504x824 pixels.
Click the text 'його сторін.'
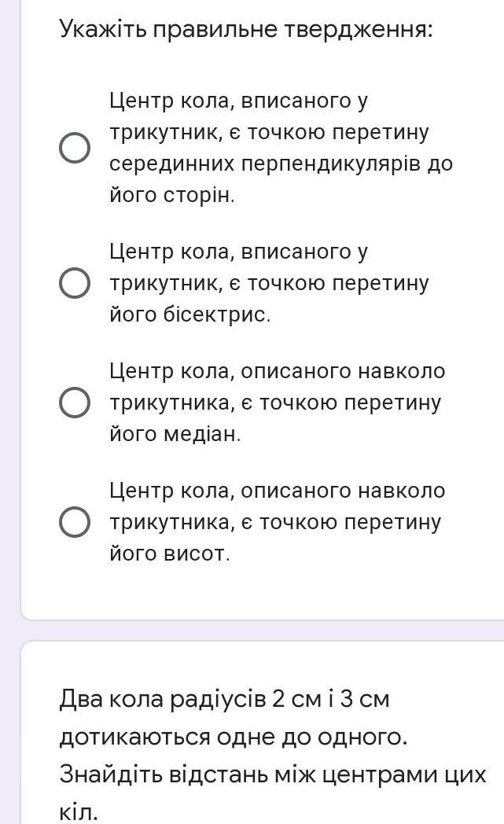[x=172, y=195]
